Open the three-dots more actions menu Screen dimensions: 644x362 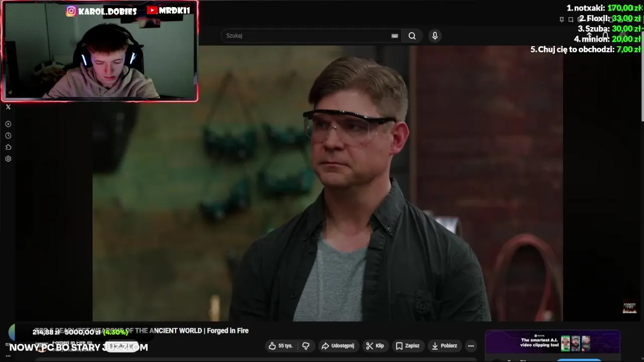[471, 346]
